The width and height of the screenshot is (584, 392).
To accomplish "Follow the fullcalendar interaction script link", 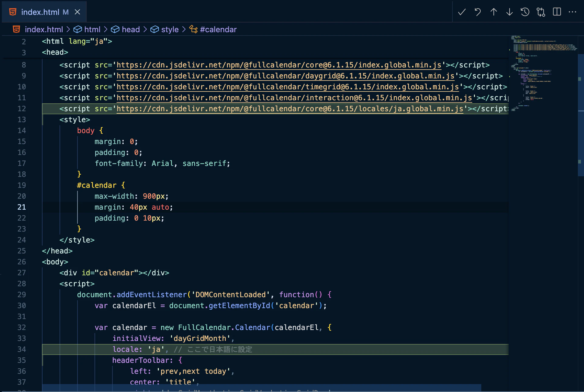I will coord(294,98).
